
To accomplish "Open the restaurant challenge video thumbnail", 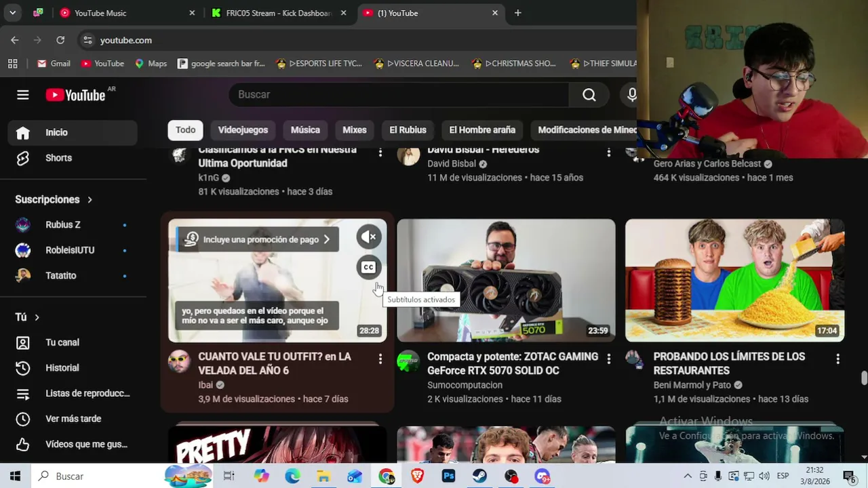I will click(x=734, y=280).
